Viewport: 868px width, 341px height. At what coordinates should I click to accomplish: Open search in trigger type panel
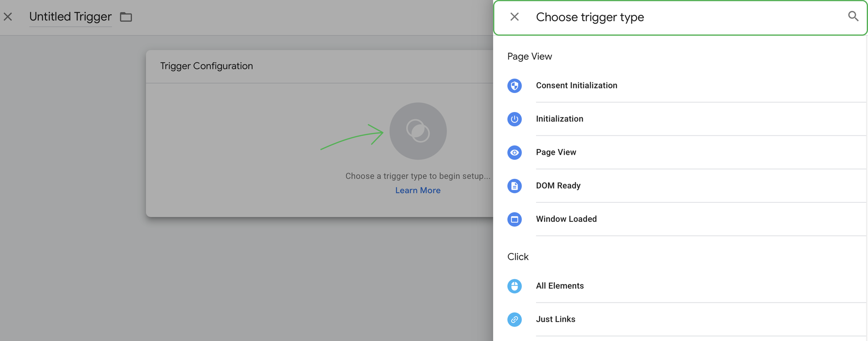coord(853,17)
